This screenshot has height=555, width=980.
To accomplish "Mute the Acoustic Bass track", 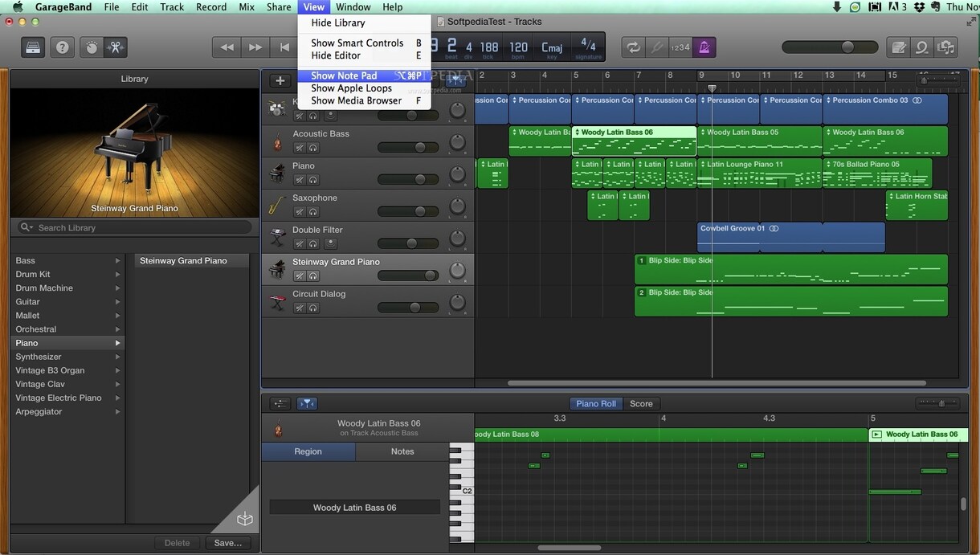I will point(300,148).
